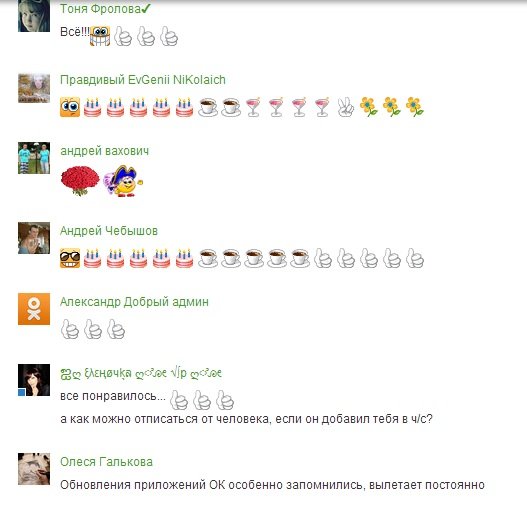
Task: Click Еленочка's dark-haired avatar photo
Action: pyautogui.click(x=34, y=380)
